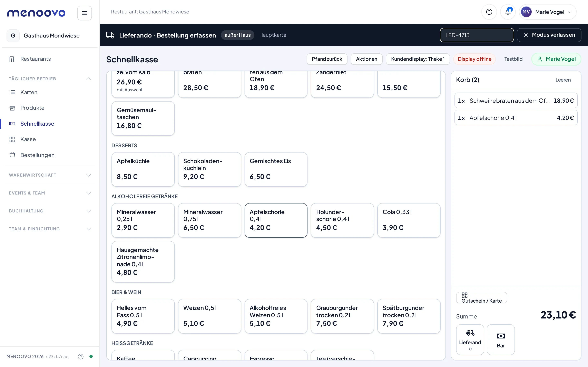Toggle the Display offline status chip

point(474,59)
